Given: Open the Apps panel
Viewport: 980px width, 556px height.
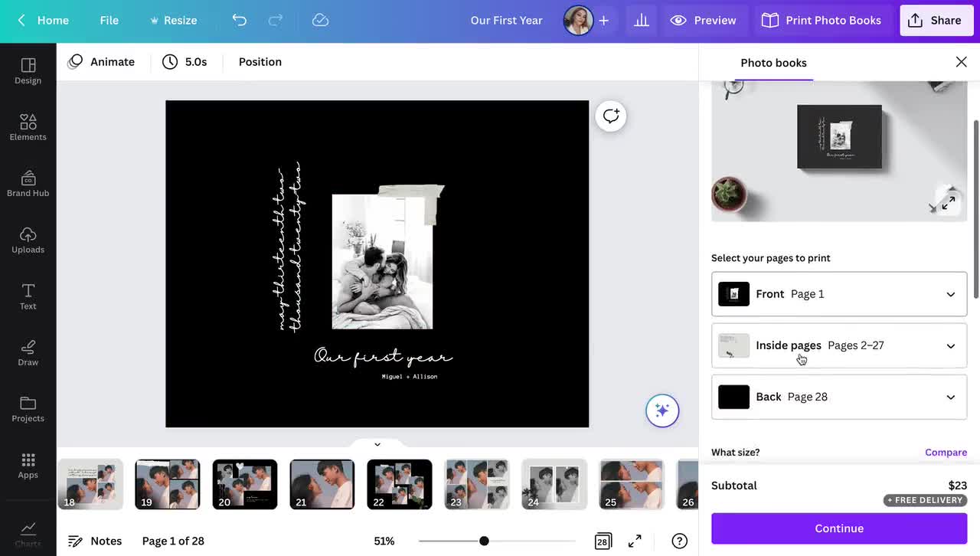Looking at the screenshot, I should tap(28, 465).
